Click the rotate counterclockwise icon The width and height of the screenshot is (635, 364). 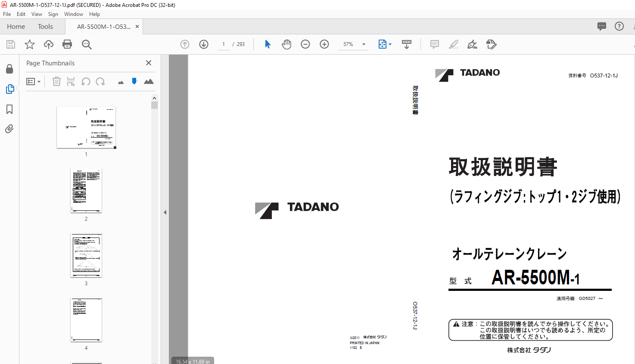[x=86, y=81]
